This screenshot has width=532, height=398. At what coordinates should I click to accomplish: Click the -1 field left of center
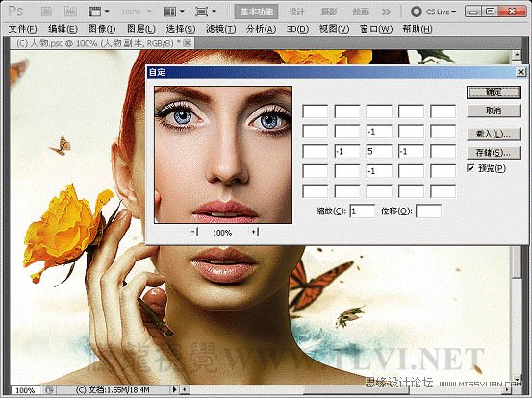[x=347, y=151]
